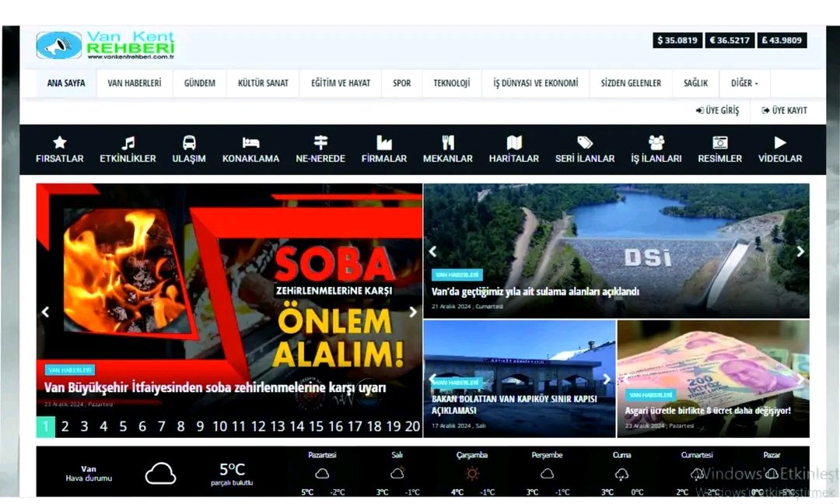The height and width of the screenshot is (504, 840).
Task: Click Üye Kayıt register link
Action: coord(784,110)
